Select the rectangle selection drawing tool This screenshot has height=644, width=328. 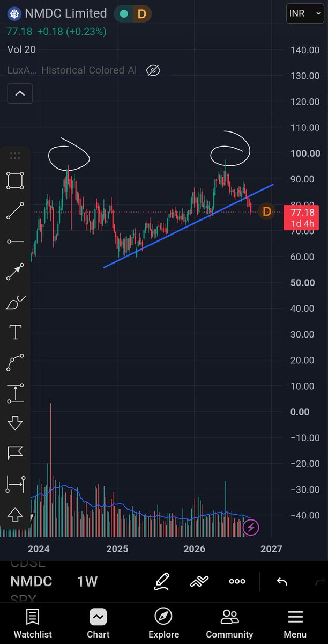pos(15,180)
